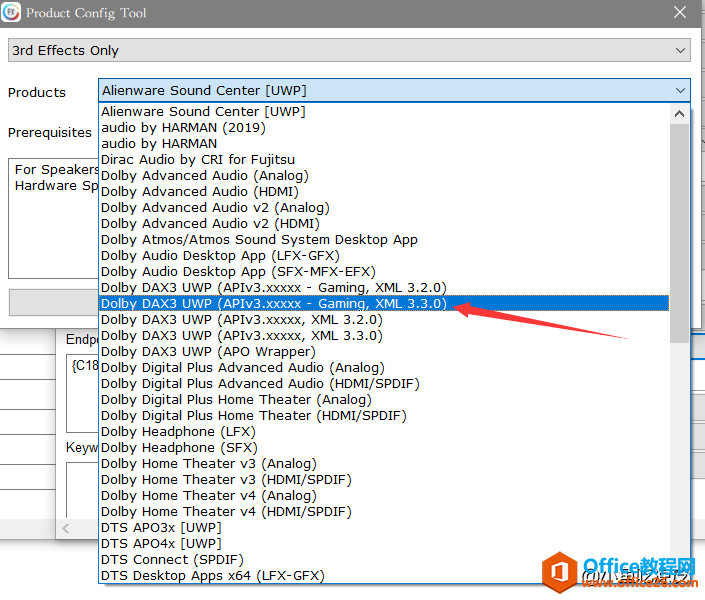Screen dimensions: 705x600
Task: Select DTS Desktop Apps x64 (LFX-GFX)
Action: point(384,576)
